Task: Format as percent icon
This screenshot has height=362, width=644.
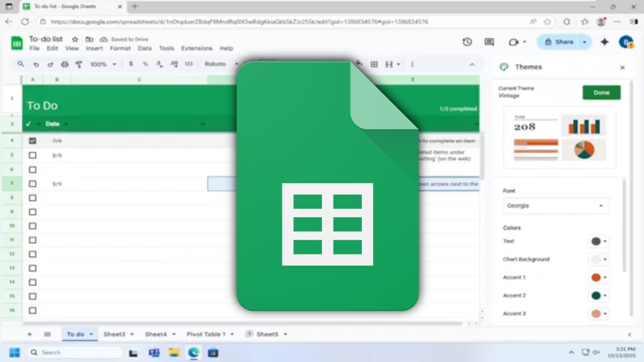Action: pos(145,64)
